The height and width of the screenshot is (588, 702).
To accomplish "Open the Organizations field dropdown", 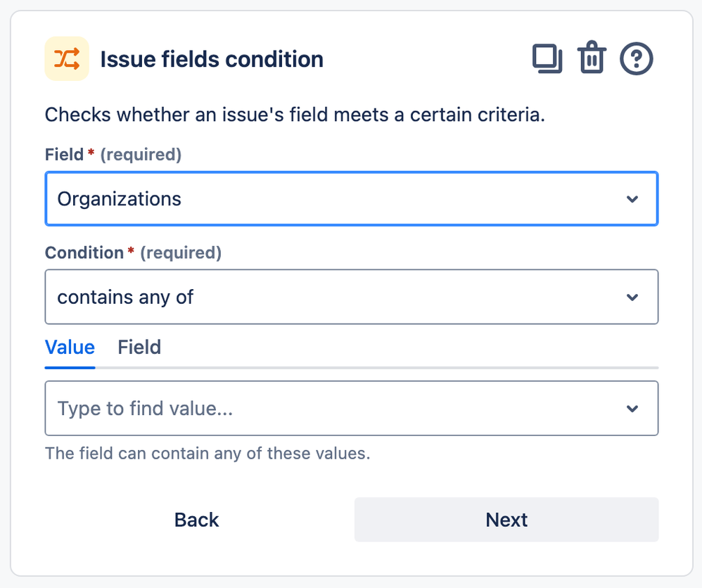I will tap(338, 199).
